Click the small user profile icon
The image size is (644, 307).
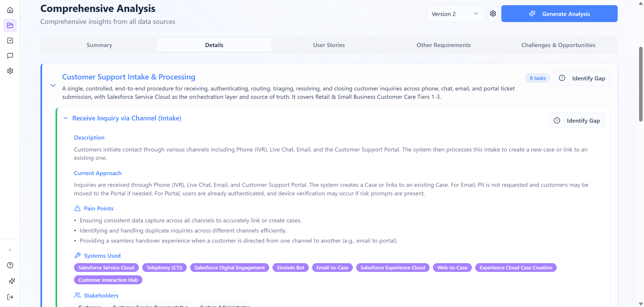pyautogui.click(x=10, y=250)
